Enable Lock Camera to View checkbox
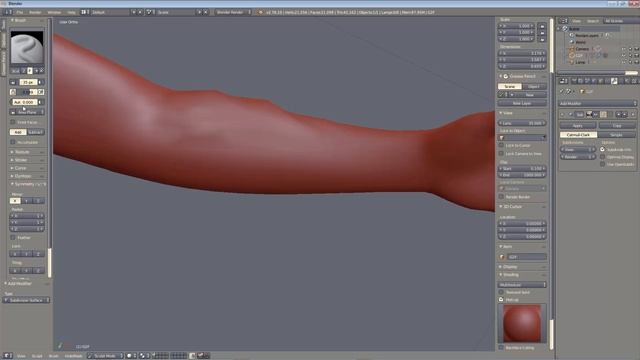The width and height of the screenshot is (640, 360). (501, 153)
